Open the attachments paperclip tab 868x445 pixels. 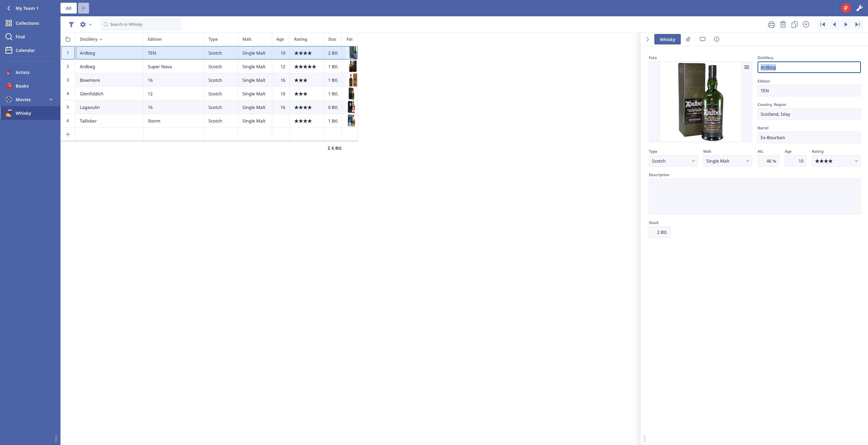tap(688, 39)
